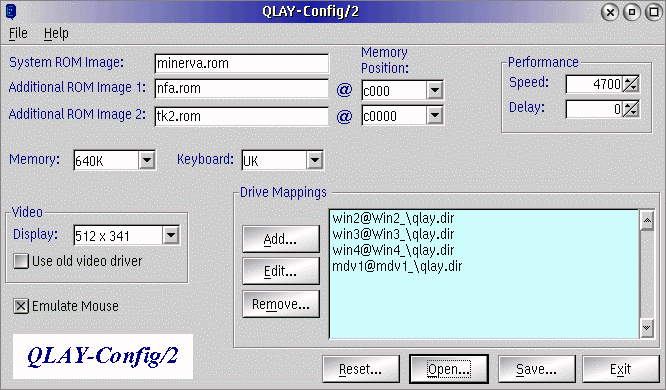Click the drive list scroll up arrow
Screen dimensions: 666x390
click(647, 220)
